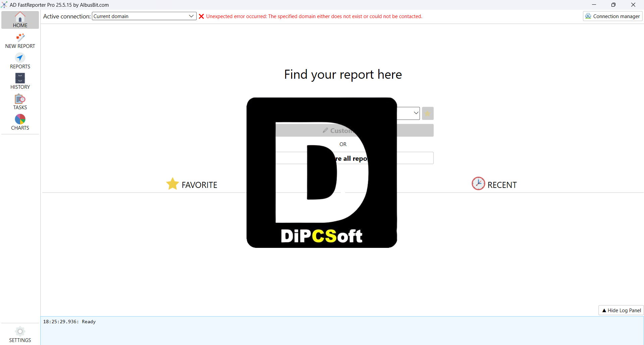
Task: Open the NEW REPORT wizard
Action: click(x=20, y=41)
